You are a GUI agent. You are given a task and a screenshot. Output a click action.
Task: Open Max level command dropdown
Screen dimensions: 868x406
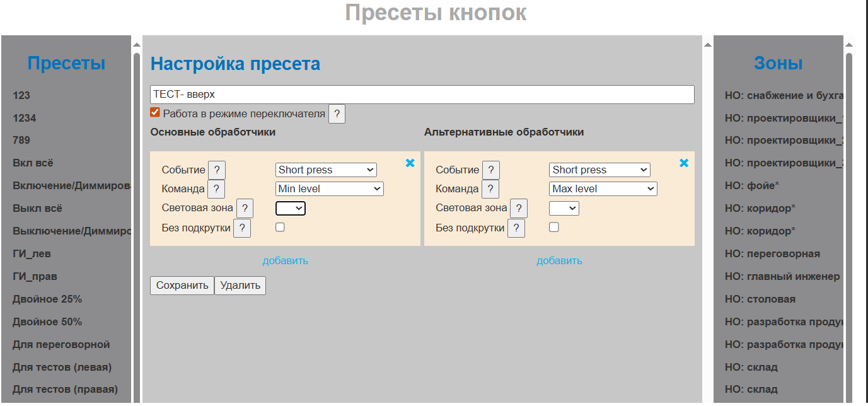point(603,189)
